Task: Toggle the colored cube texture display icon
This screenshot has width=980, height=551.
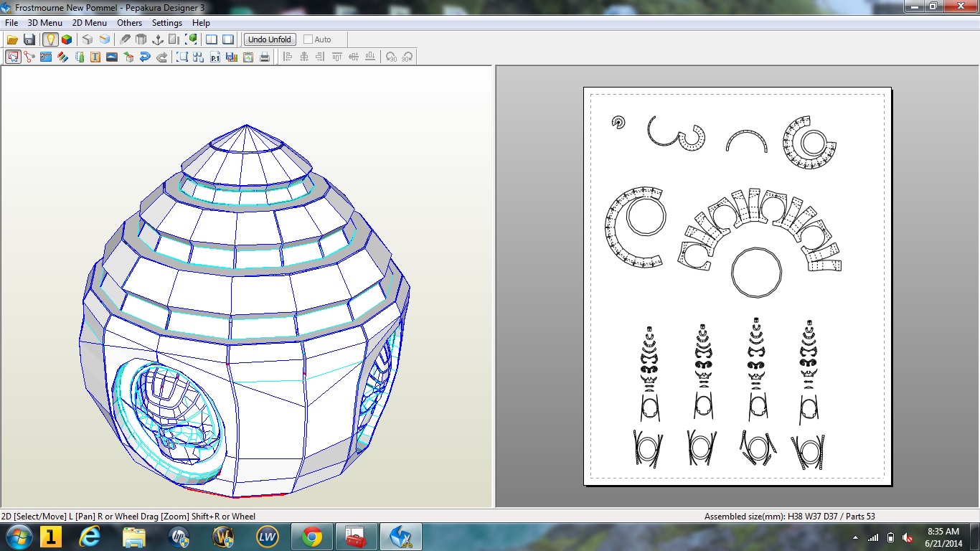Action: (67, 39)
